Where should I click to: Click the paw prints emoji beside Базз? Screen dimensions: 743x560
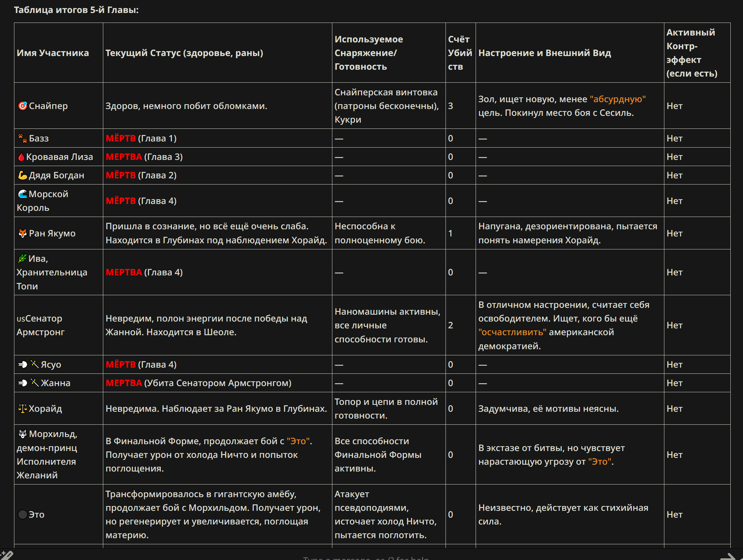[23, 138]
